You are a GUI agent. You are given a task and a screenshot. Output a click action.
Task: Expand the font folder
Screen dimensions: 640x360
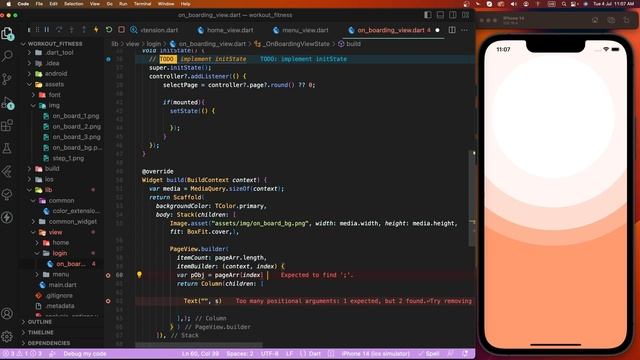coord(55,95)
